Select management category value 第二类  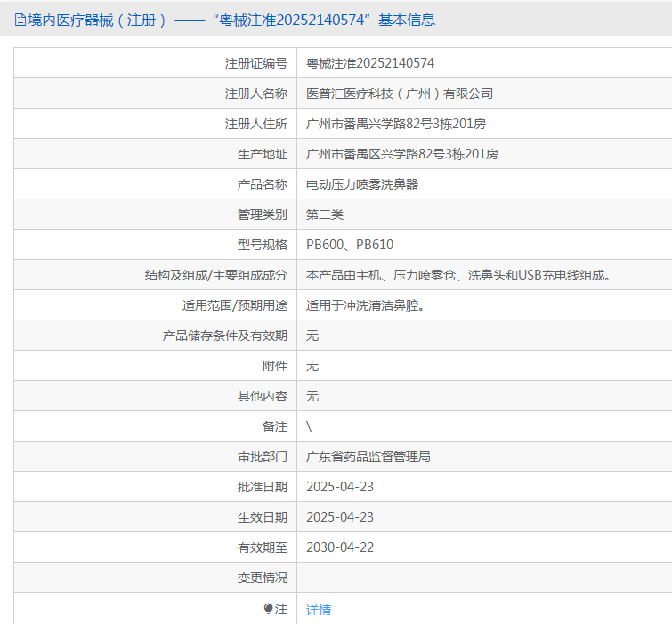[x=325, y=215]
